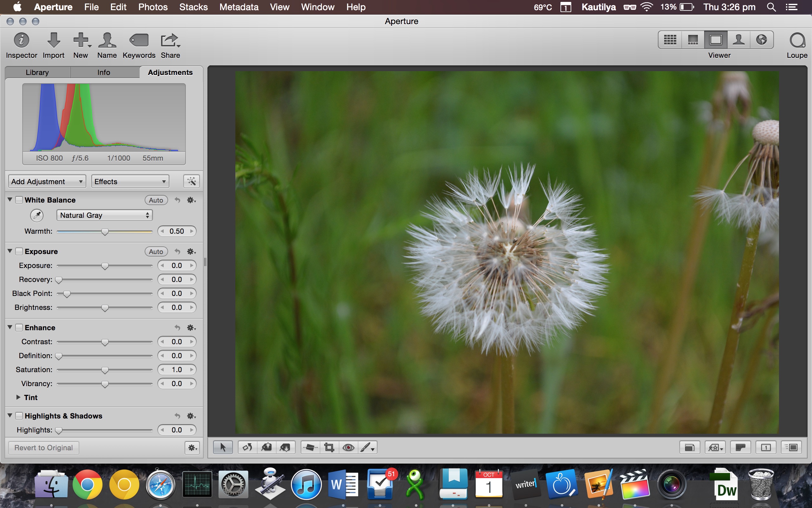Select the Lift tool
Viewport: 812px width, 508px height.
(x=266, y=448)
